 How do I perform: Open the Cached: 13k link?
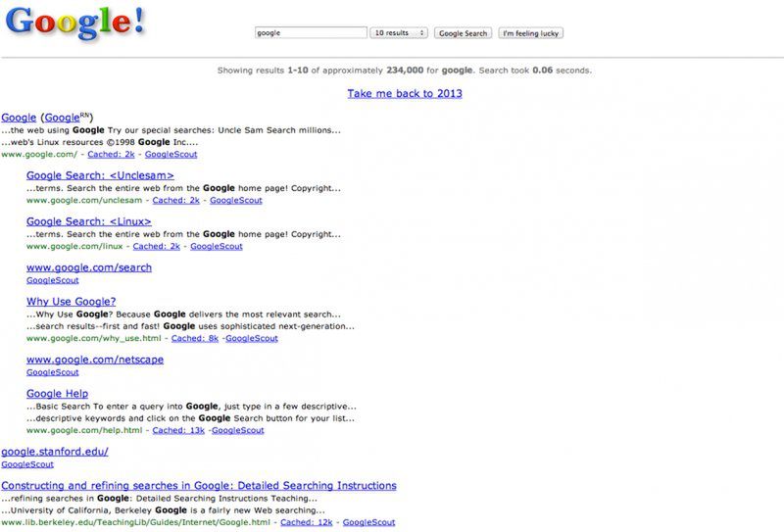coord(178,430)
